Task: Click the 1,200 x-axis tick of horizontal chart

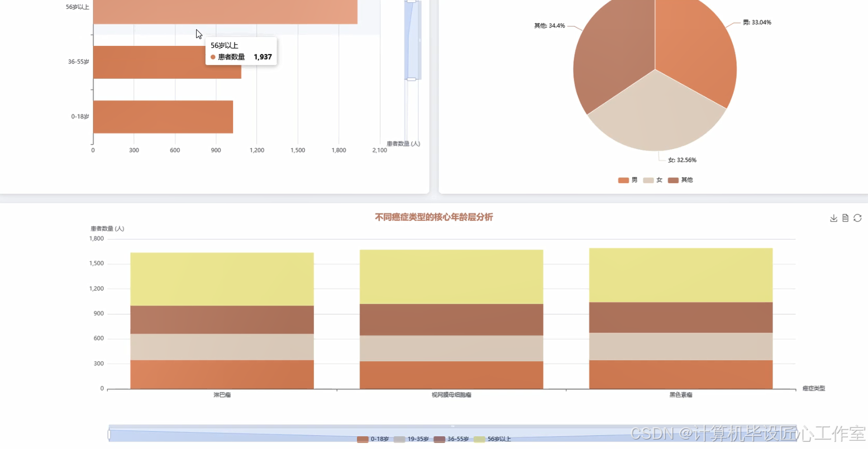Action: [x=257, y=151]
